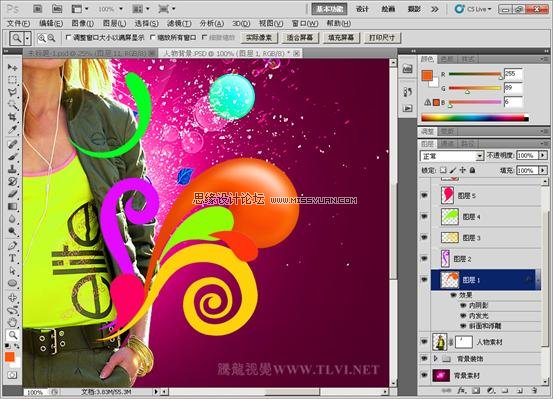Select the Eraser tool
Viewport: 553px width, 399px height.
(x=12, y=194)
